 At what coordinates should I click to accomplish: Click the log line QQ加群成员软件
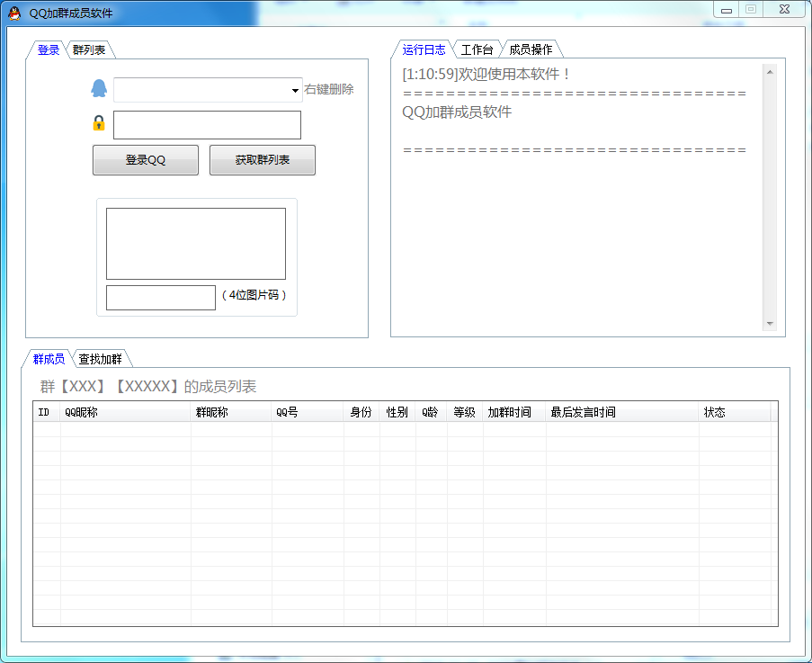coord(457,112)
